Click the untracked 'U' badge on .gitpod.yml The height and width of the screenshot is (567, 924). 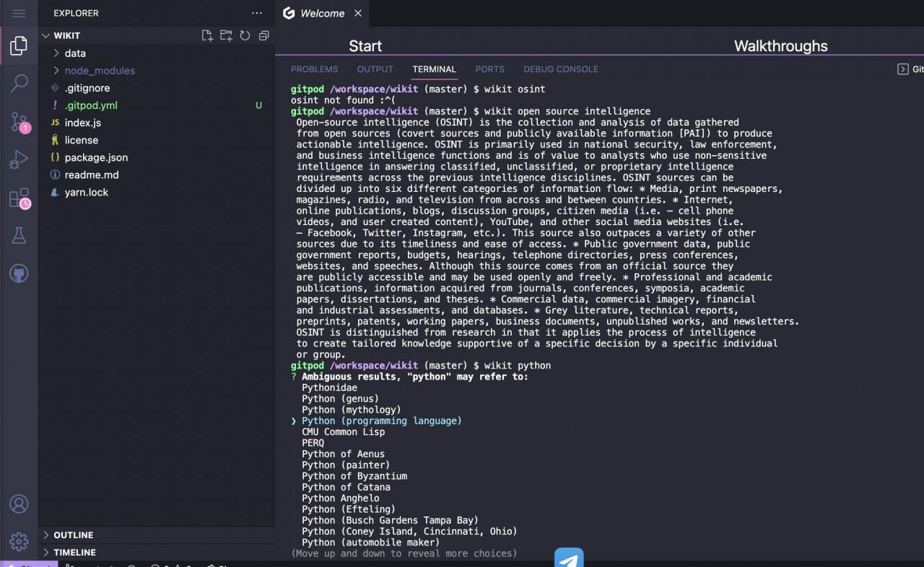(258, 105)
